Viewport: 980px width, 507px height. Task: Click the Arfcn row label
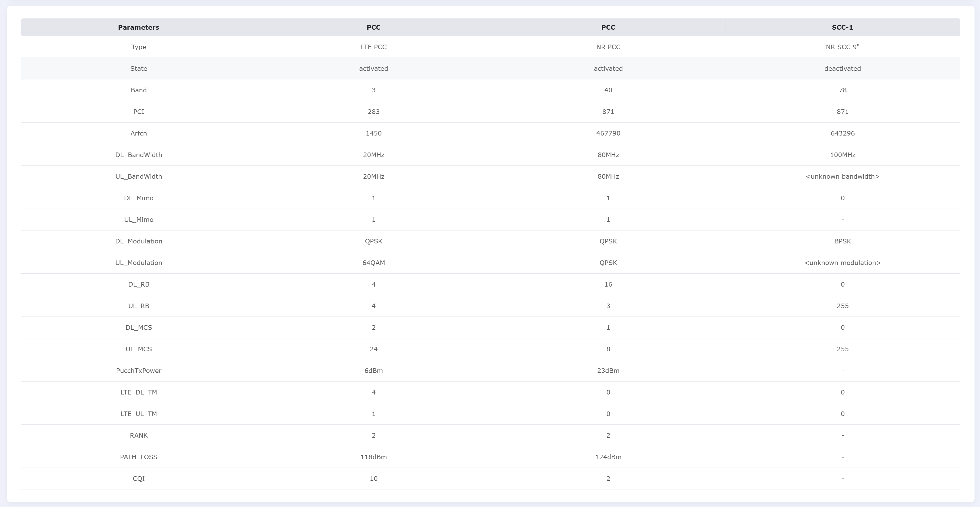(138, 133)
